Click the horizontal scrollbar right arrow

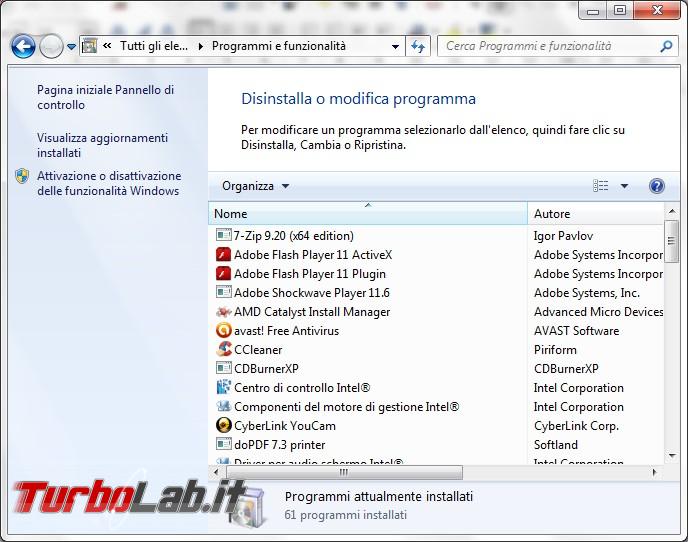(x=655, y=473)
